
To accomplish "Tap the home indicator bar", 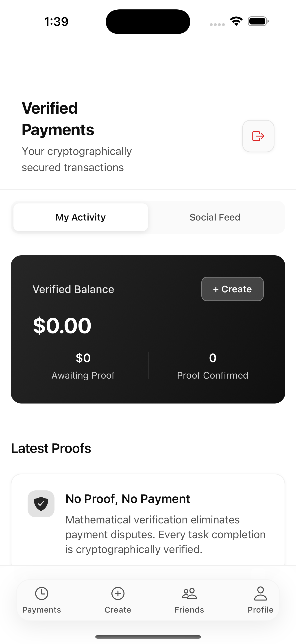I will 148,637.
